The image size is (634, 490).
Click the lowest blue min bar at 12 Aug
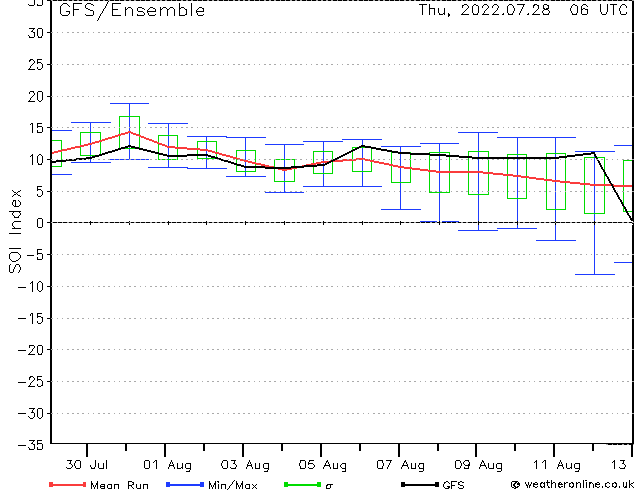pyautogui.click(x=594, y=275)
